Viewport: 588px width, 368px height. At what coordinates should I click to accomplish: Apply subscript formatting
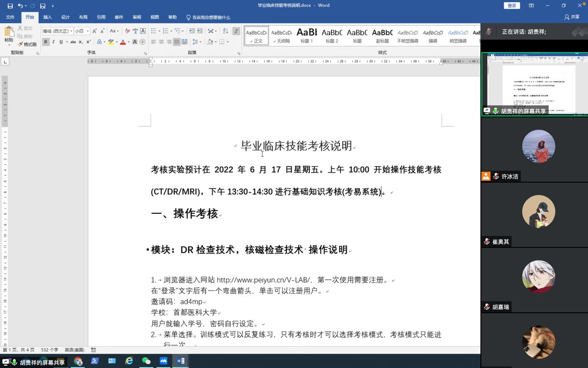pos(81,42)
